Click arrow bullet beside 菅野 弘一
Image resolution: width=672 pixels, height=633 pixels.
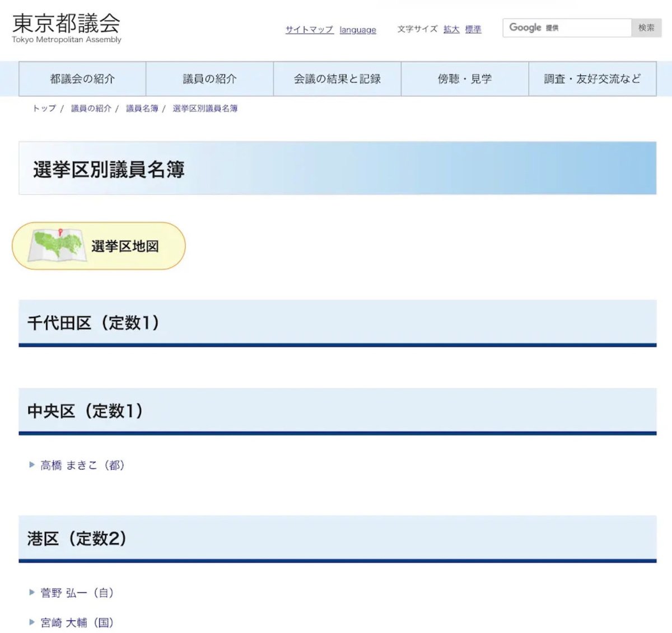coord(32,592)
